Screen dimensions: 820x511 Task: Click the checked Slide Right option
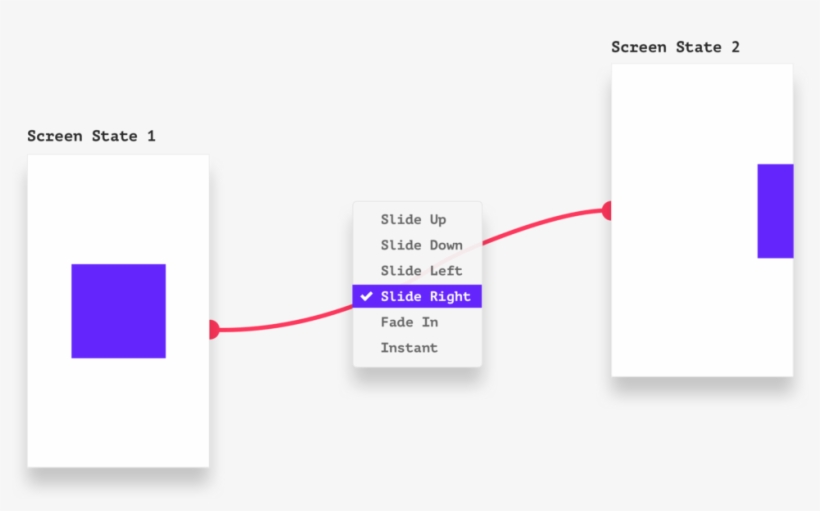[424, 297]
